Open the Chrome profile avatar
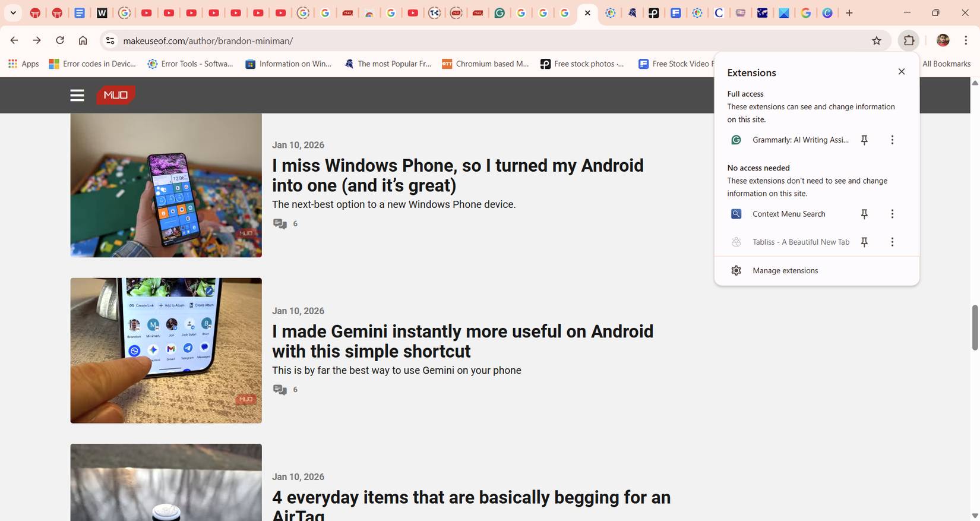This screenshot has width=980, height=521. pyautogui.click(x=943, y=40)
